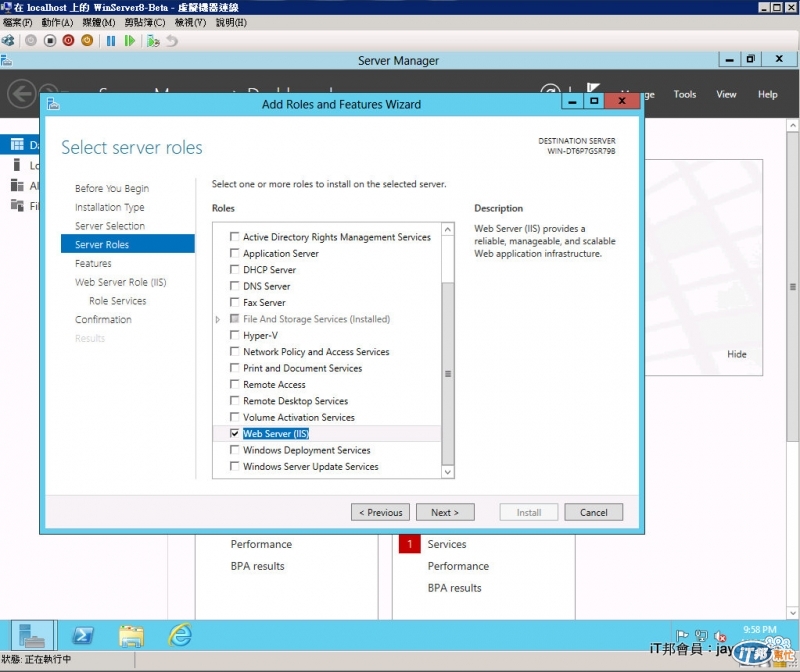This screenshot has height=672, width=800.
Task: Cancel the wizard
Action: point(593,512)
